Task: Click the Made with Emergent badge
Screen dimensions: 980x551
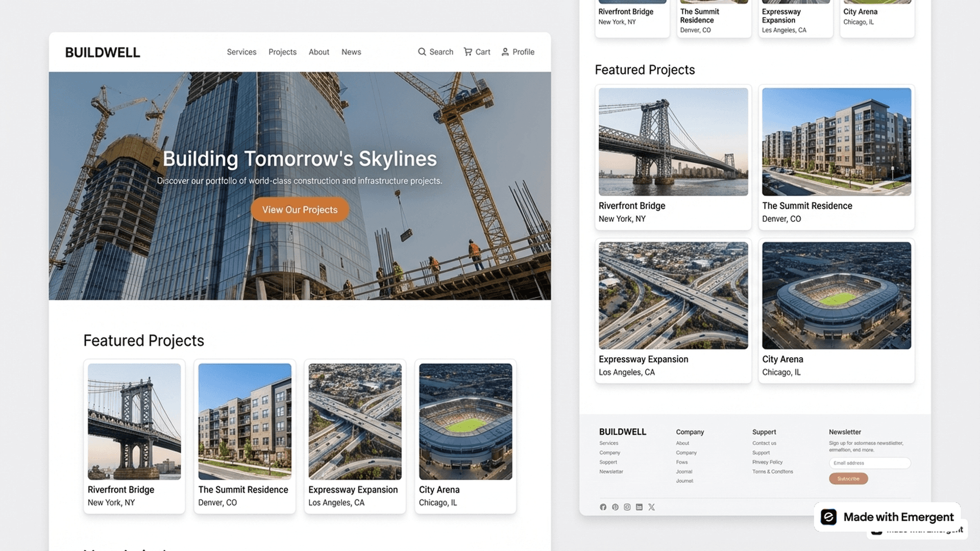Action: click(x=888, y=517)
